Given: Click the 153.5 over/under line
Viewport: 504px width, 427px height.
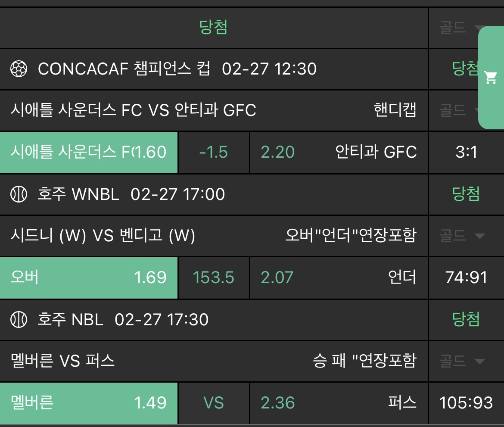Looking at the screenshot, I should click(214, 278).
